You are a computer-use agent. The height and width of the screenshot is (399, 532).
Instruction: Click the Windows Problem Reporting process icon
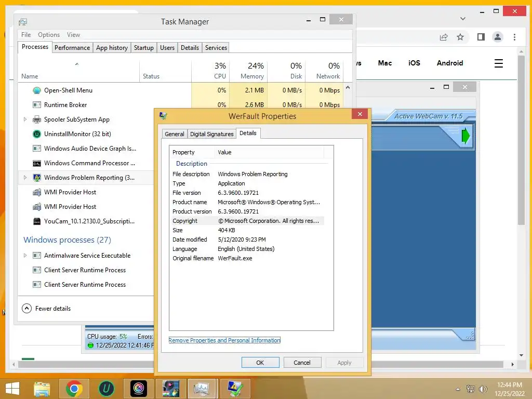point(37,178)
